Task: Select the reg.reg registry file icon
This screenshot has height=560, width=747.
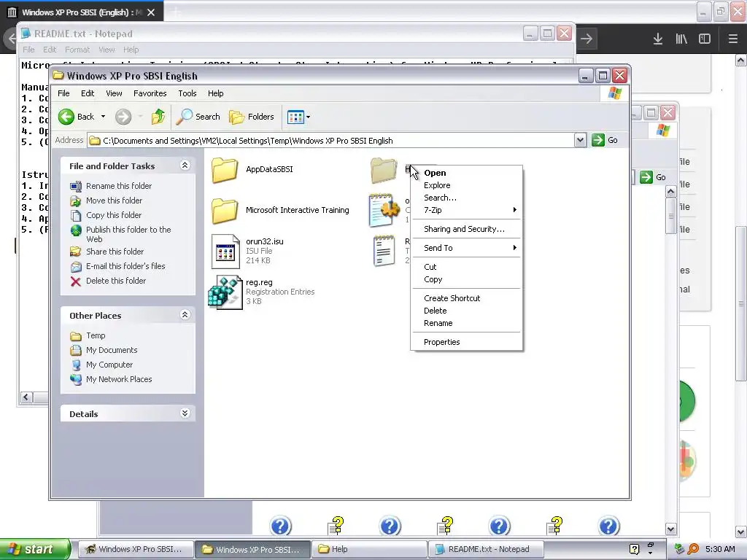Action: point(225,292)
